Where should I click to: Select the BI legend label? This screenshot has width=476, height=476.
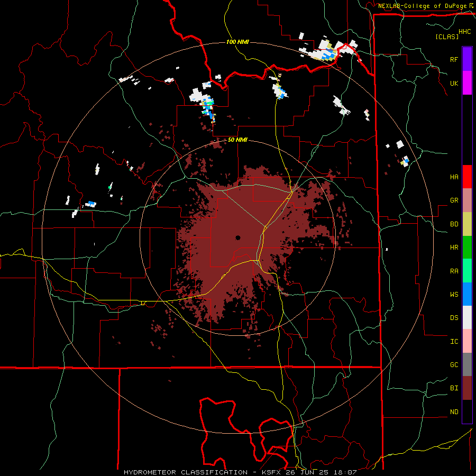click(454, 388)
